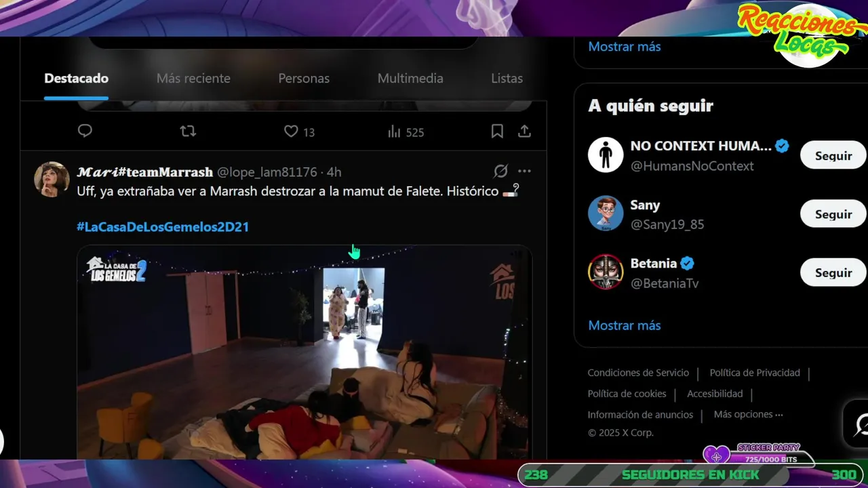The image size is (868, 488).
Task: Click the repost arrows icon
Action: [188, 131]
